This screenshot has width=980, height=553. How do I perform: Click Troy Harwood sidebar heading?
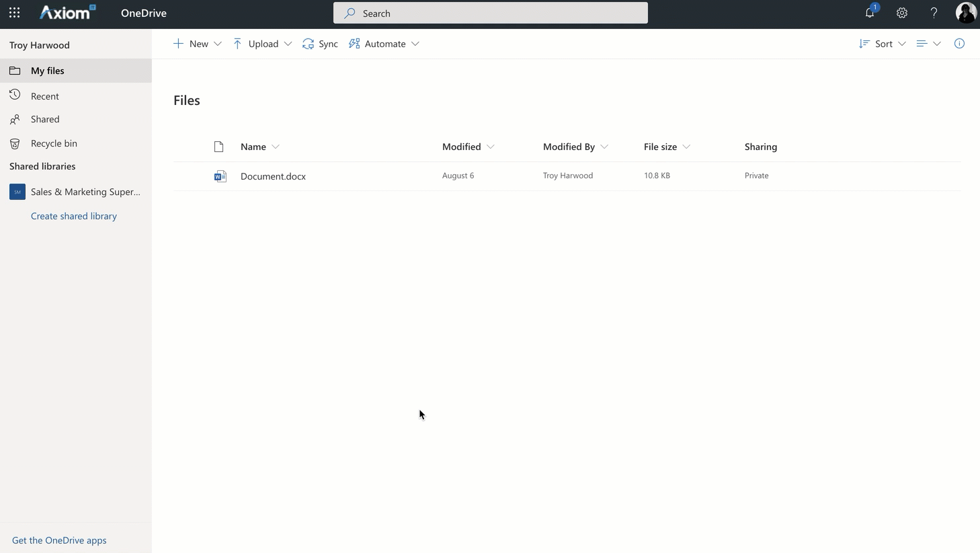point(40,45)
